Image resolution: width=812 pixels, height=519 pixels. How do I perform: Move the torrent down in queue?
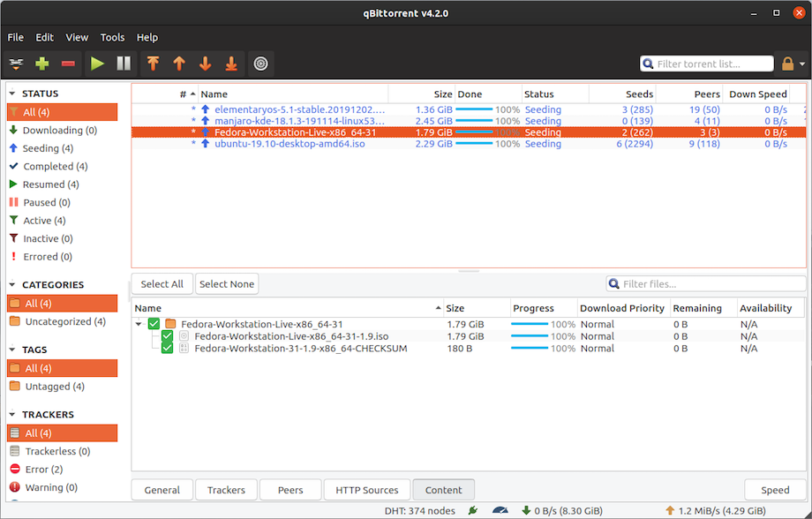205,64
